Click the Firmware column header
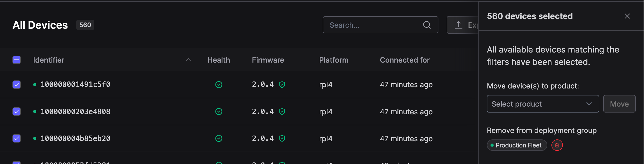Image resolution: width=644 pixels, height=164 pixels. coord(268,60)
